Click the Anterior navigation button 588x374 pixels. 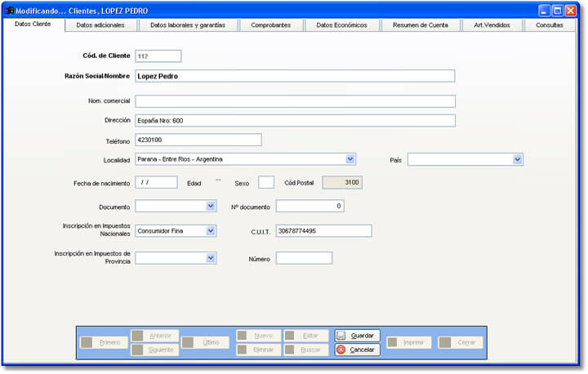click(x=154, y=336)
